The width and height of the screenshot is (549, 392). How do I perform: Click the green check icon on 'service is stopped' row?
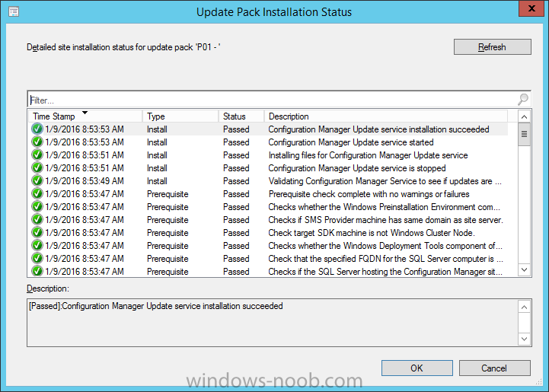[x=37, y=168]
